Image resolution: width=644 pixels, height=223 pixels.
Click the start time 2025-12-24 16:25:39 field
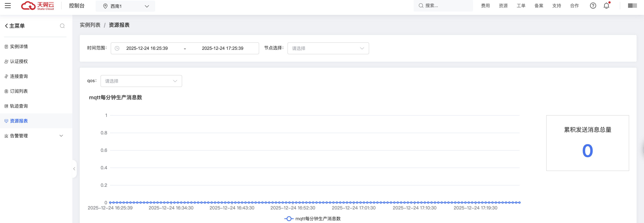pyautogui.click(x=147, y=48)
